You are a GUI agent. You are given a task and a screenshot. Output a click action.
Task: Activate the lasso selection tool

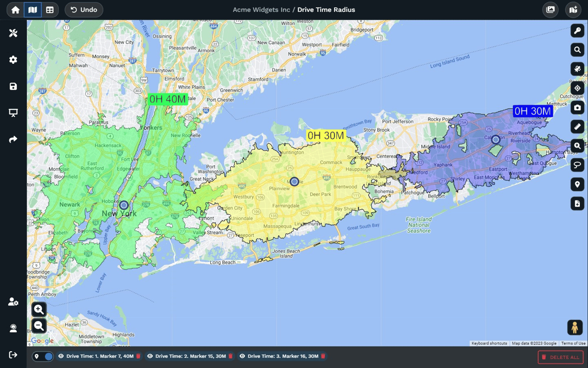coord(577,165)
